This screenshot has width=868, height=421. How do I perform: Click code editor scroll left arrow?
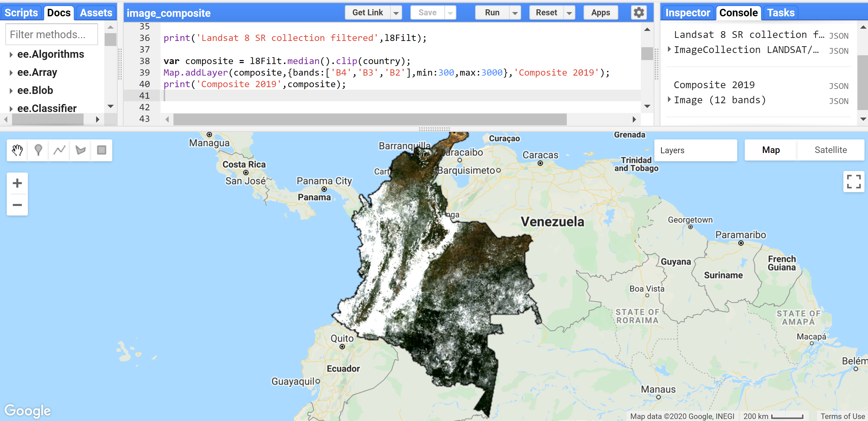(x=167, y=119)
